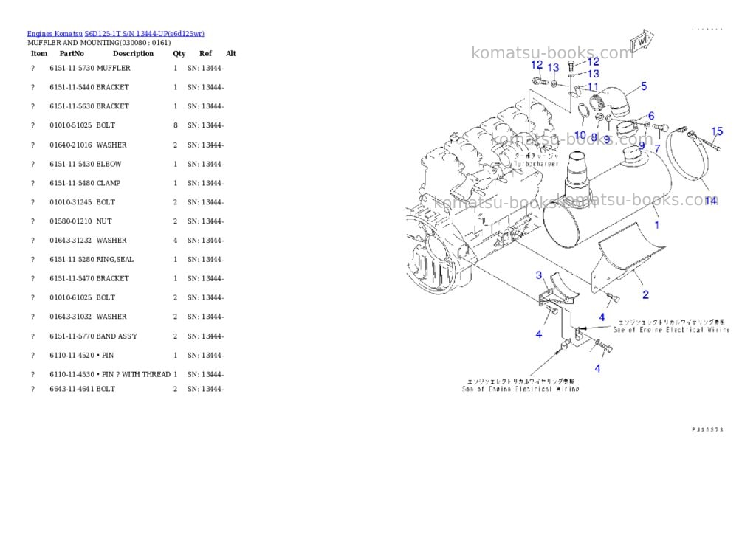756x535 pixels.
Task: Select part number 01643-31232
Action: point(70,240)
